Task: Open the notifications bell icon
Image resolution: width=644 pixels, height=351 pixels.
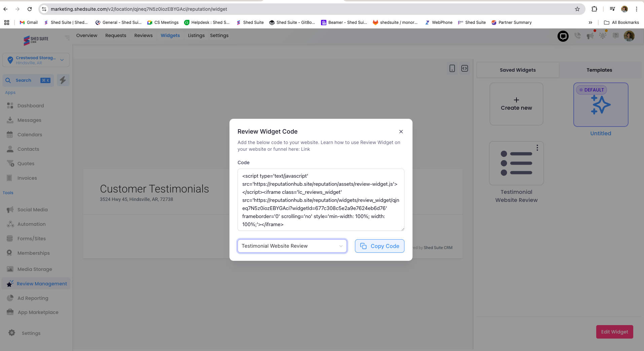Action: 603,36
